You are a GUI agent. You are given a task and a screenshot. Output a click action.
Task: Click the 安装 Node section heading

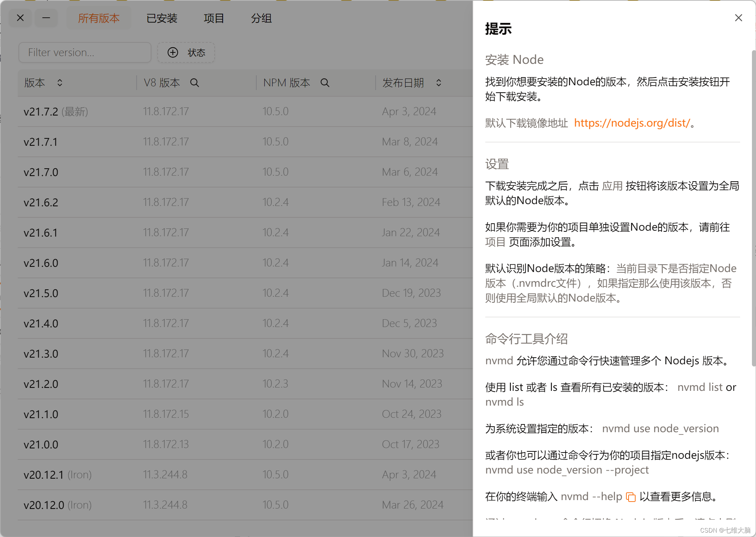point(514,60)
